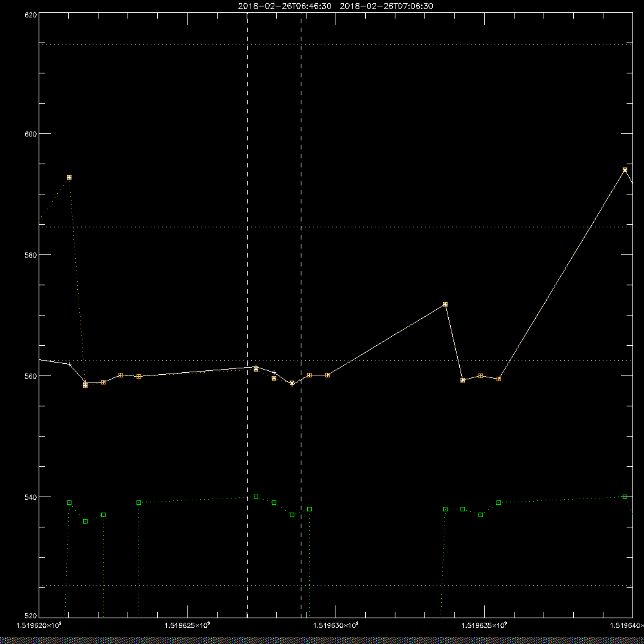This screenshot has height=644, width=644.
Task: Click the 620 y-axis label
Action: pyautogui.click(x=31, y=15)
